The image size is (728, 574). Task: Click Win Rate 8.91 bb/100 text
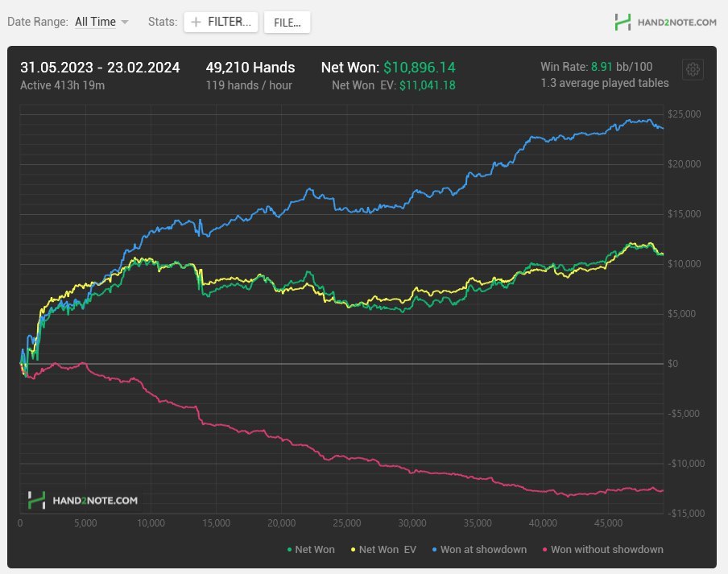pyautogui.click(x=596, y=67)
